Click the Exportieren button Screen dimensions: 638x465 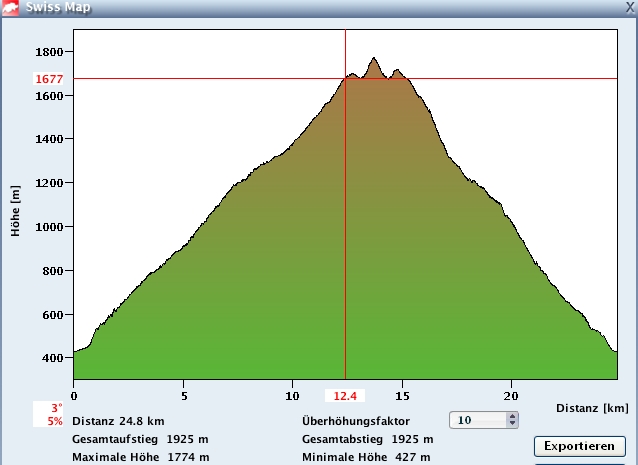coord(580,445)
